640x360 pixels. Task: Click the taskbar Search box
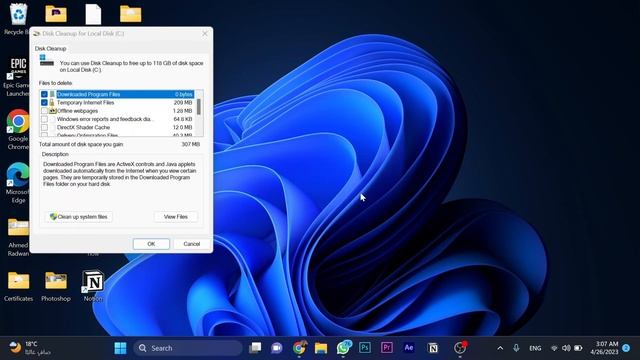click(188, 348)
